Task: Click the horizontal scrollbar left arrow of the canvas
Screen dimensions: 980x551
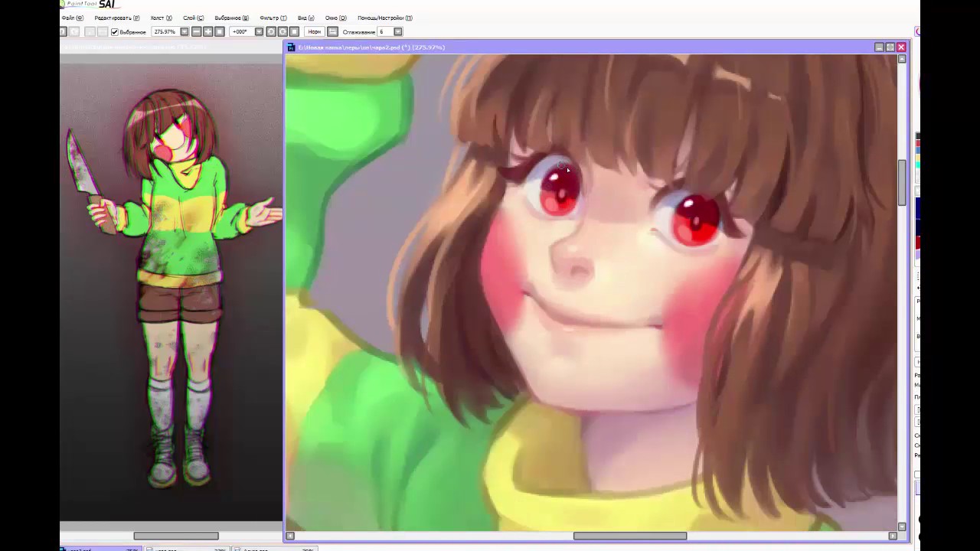Action: (x=290, y=536)
